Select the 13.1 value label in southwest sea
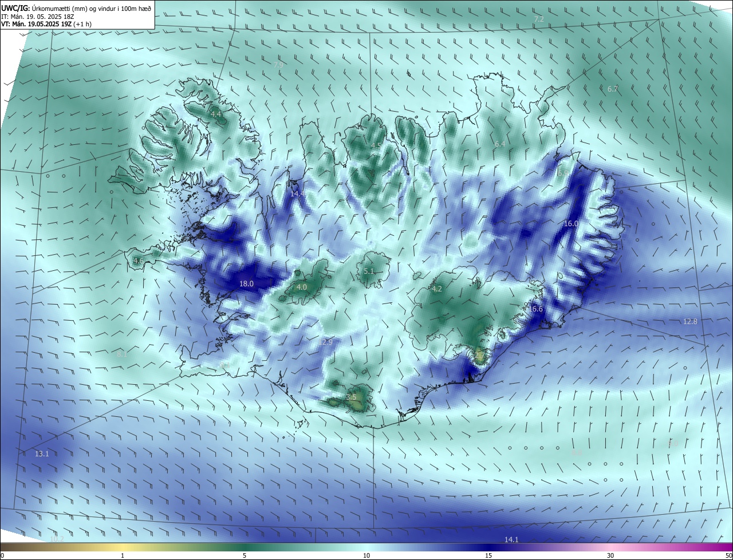The height and width of the screenshot is (560, 733). [42, 454]
